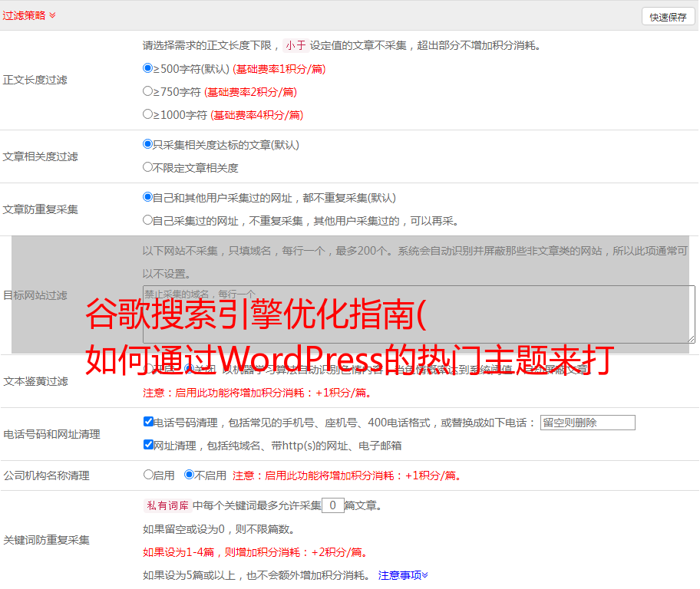This screenshot has height=589, width=700.
Task: Click the 小于 highlighted tag
Action: coord(296,45)
